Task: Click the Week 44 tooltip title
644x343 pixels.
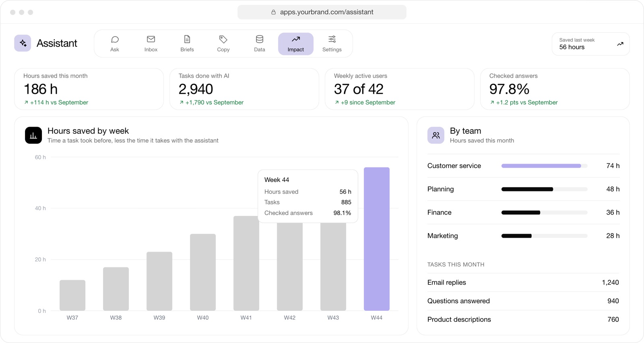Action: coord(277,180)
